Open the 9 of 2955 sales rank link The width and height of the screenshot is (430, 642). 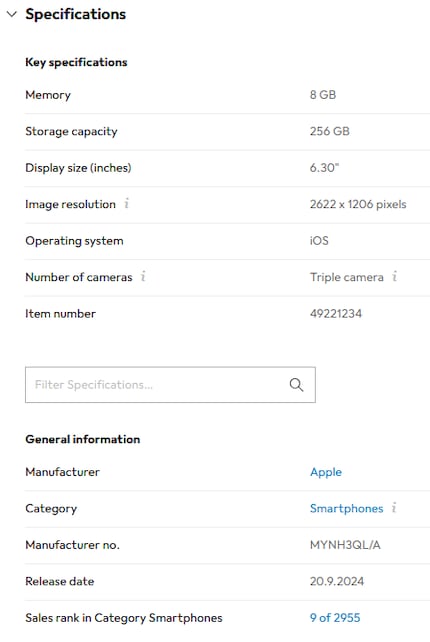click(335, 617)
